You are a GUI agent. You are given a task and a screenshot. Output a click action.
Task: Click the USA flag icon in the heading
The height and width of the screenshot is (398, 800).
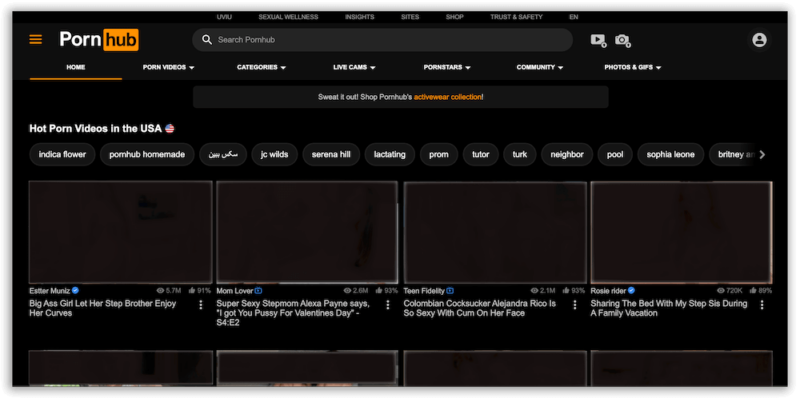[170, 129]
